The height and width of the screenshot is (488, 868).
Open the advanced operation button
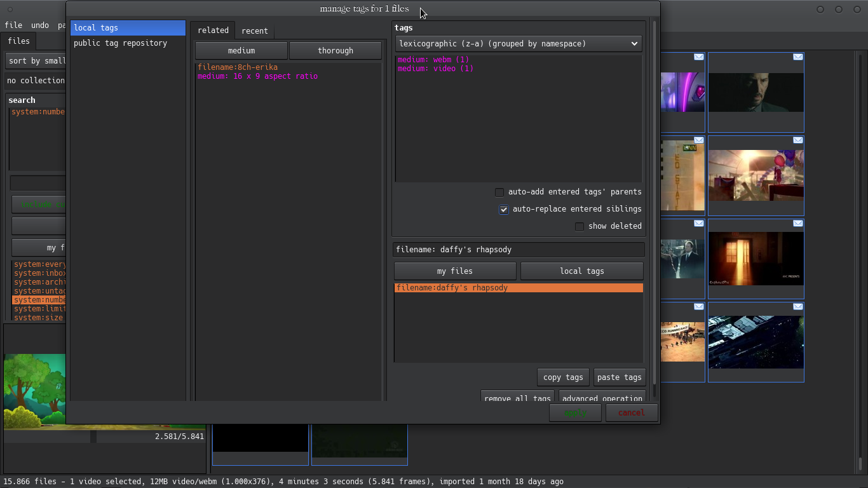602,396
